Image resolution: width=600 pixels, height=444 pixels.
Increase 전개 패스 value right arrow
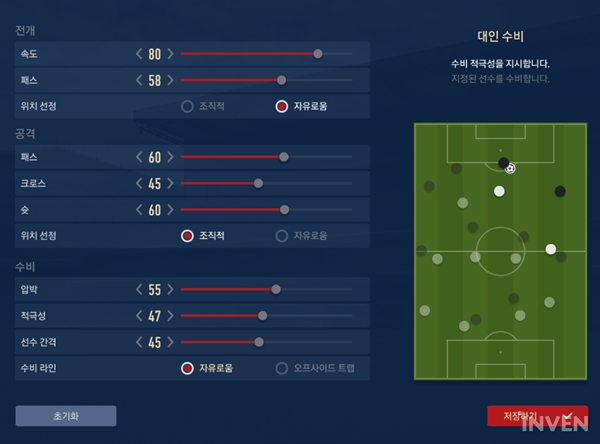(x=170, y=80)
